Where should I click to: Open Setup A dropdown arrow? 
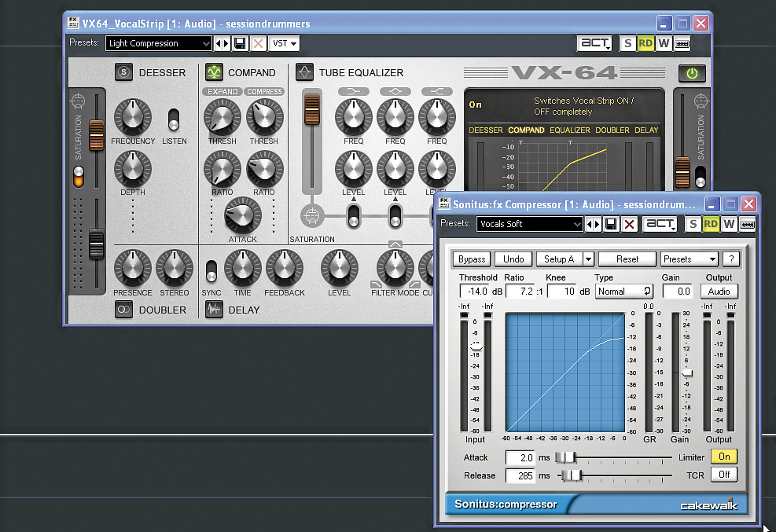(x=588, y=259)
